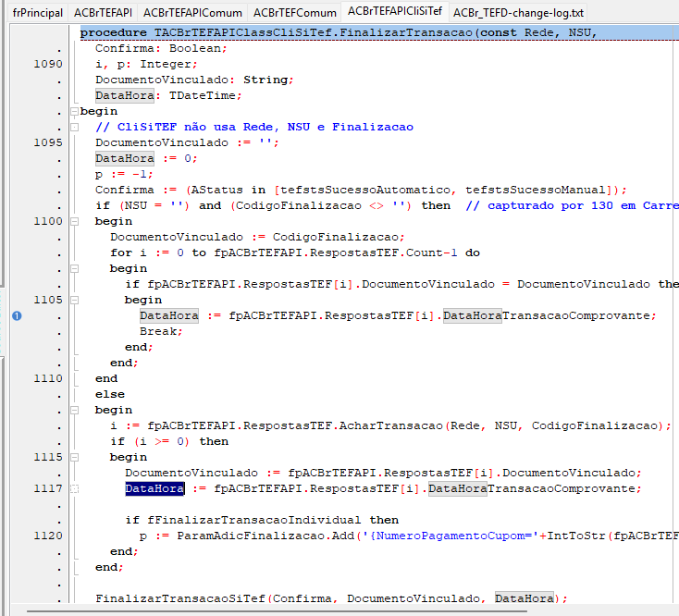This screenshot has width=679, height=616.
Task: Click fFinalizarTransacaoIndividual condition
Action: click(x=253, y=521)
